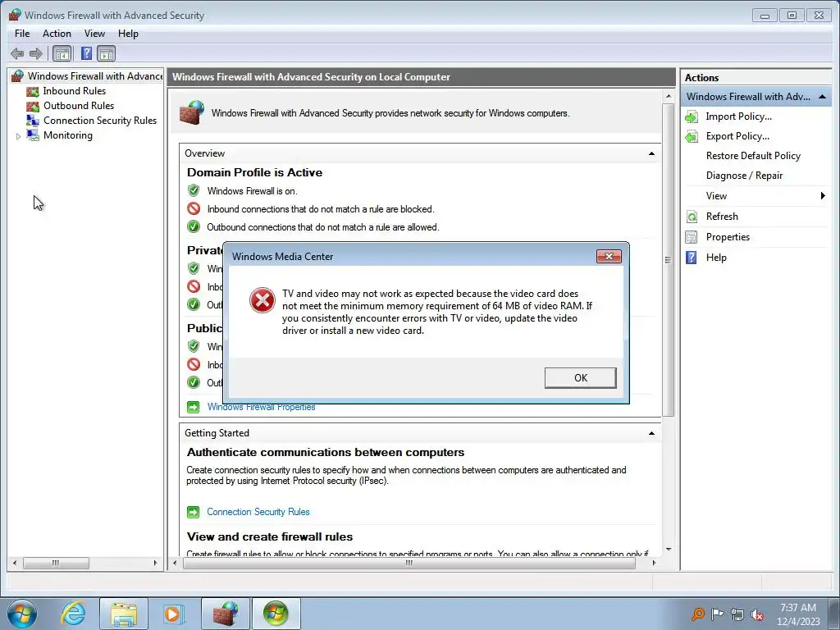Click tree pane horizontal scrollbar right arrow
Image resolution: width=840 pixels, height=630 pixels.
pyautogui.click(x=155, y=563)
